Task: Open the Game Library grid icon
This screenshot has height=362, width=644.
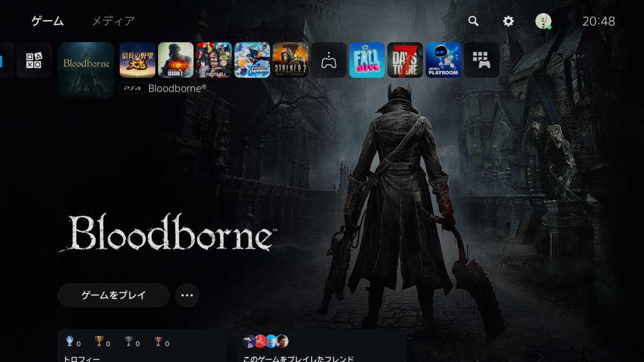Action: [x=482, y=60]
